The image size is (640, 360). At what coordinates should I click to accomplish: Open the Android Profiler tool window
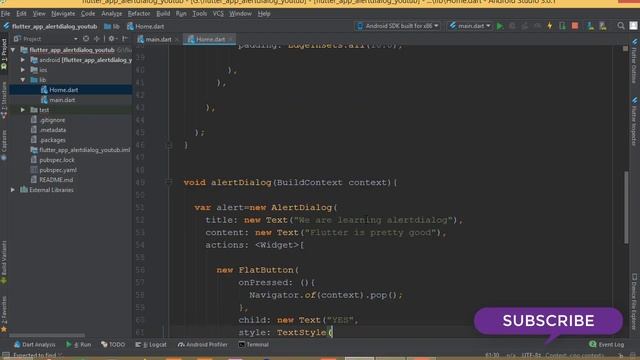tap(202, 344)
